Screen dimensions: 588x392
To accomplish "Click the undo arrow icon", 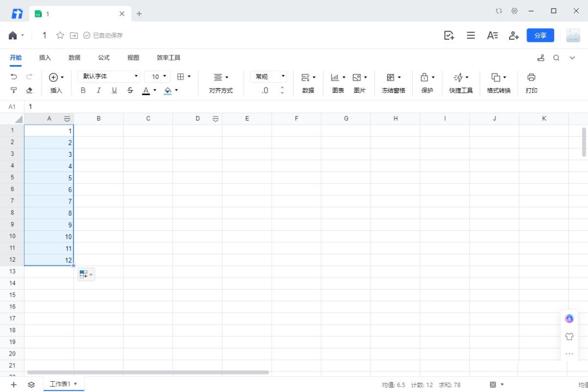I will click(x=14, y=77).
